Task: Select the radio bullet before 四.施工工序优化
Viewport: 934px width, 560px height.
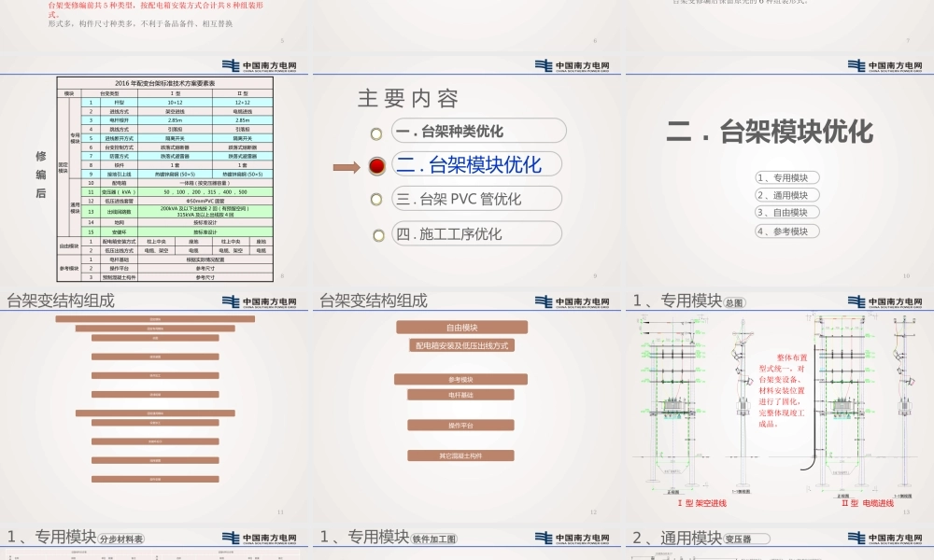Action: 378,233
